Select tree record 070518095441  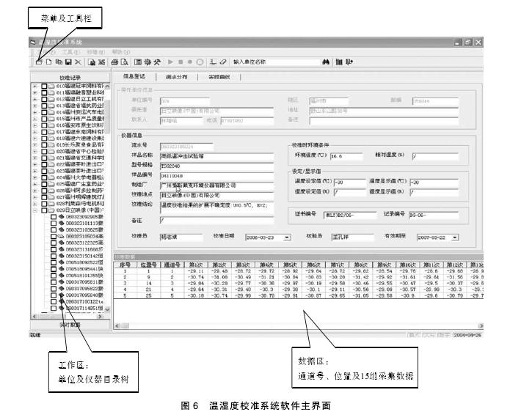[x=84, y=269]
